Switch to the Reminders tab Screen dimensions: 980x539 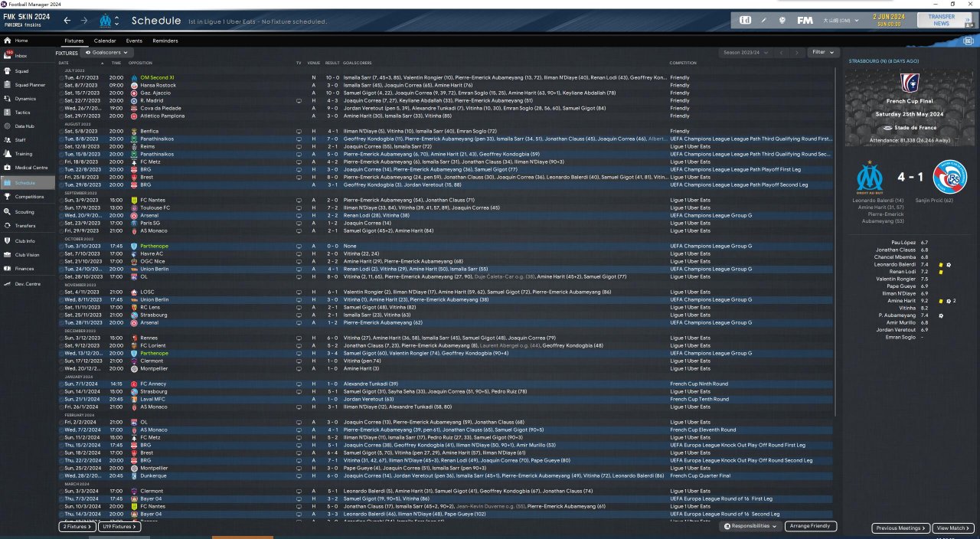pyautogui.click(x=165, y=41)
